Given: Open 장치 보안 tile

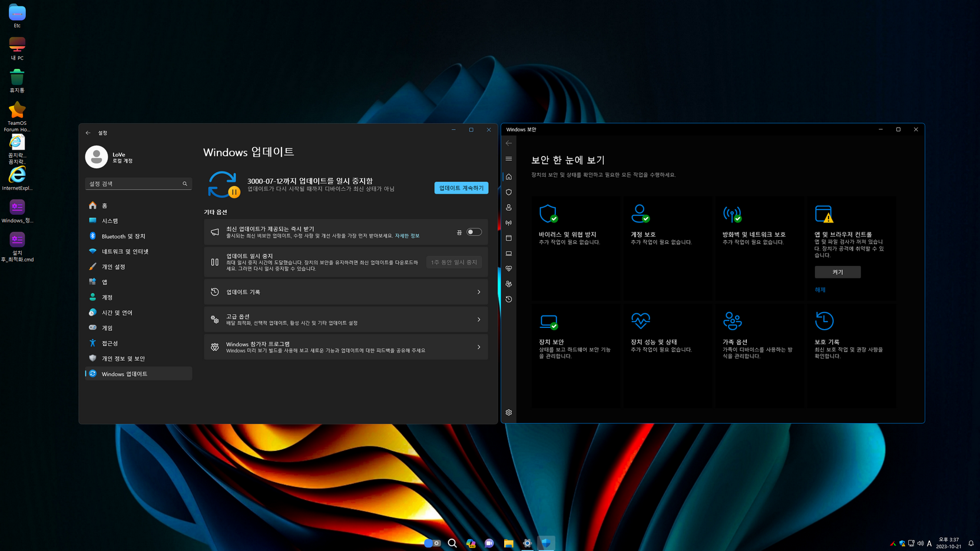Looking at the screenshot, I should (575, 356).
